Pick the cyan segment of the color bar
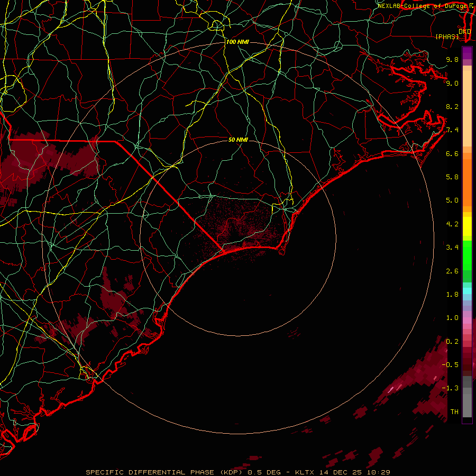 coord(467,291)
